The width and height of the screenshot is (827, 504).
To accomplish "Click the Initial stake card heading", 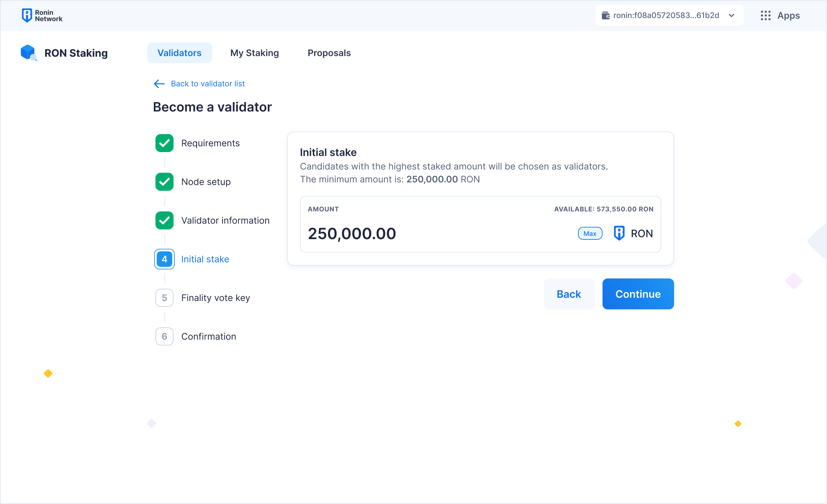I will [328, 152].
